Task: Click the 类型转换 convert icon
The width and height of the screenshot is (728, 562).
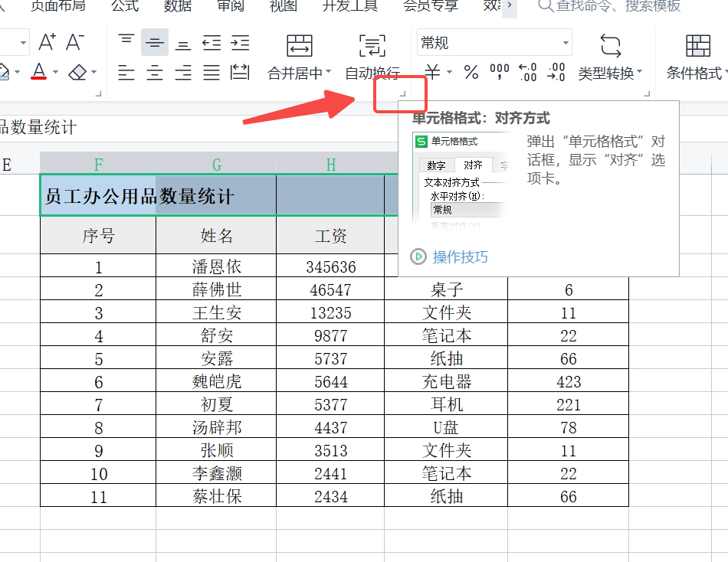Action: (610, 45)
